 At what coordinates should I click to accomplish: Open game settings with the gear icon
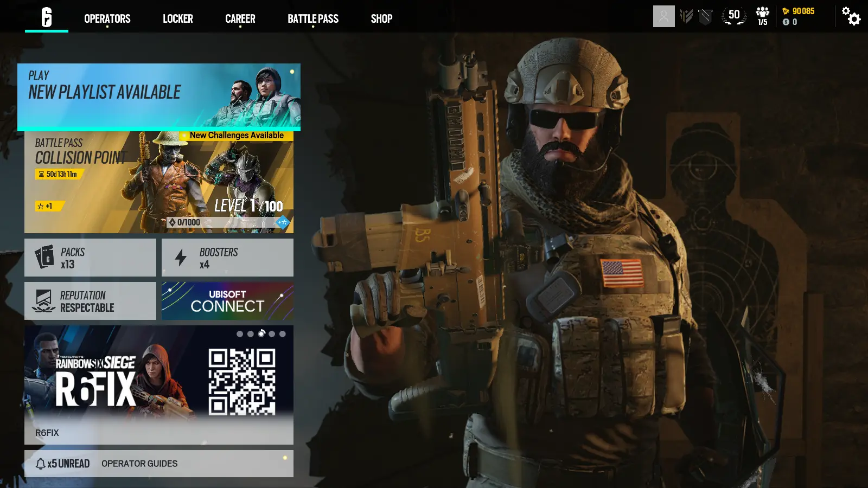point(851,17)
